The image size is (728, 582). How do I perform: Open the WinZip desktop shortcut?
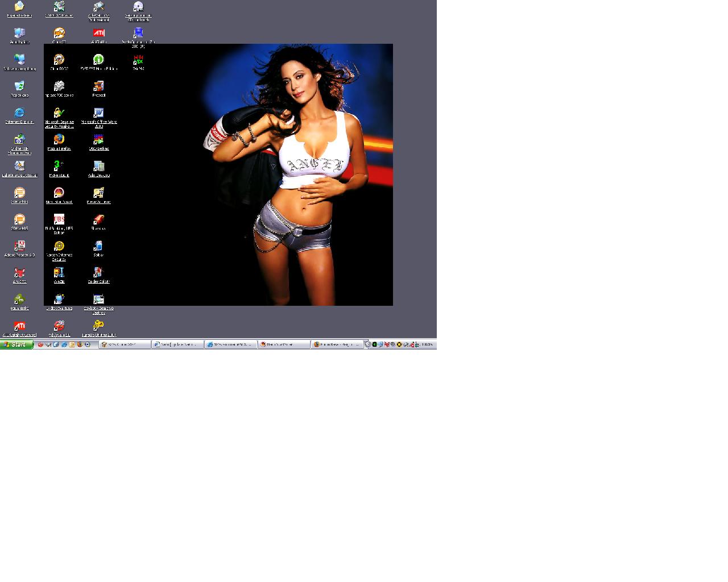(59, 273)
